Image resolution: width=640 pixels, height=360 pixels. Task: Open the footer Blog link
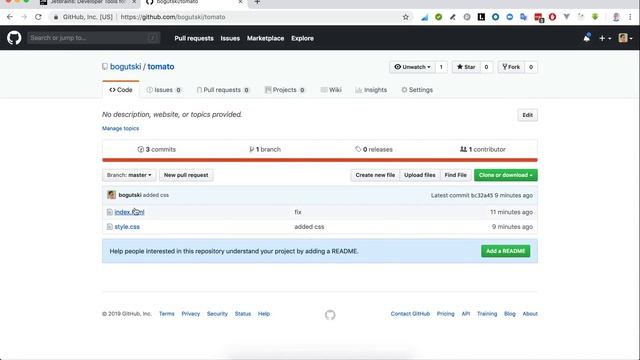tap(510, 314)
